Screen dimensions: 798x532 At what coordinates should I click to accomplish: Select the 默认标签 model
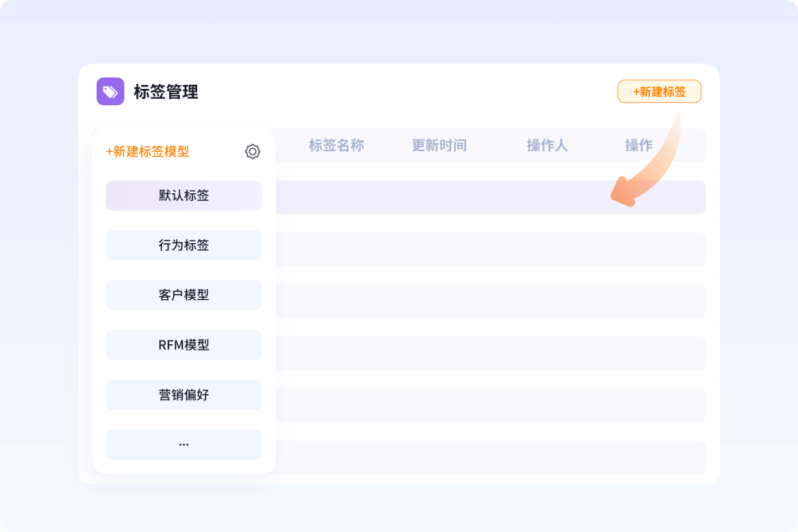pyautogui.click(x=184, y=196)
